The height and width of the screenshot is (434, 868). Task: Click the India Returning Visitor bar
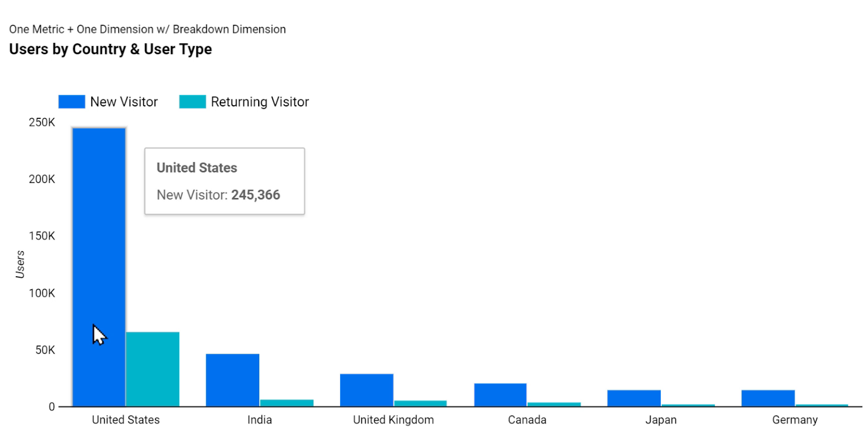pyautogui.click(x=286, y=403)
